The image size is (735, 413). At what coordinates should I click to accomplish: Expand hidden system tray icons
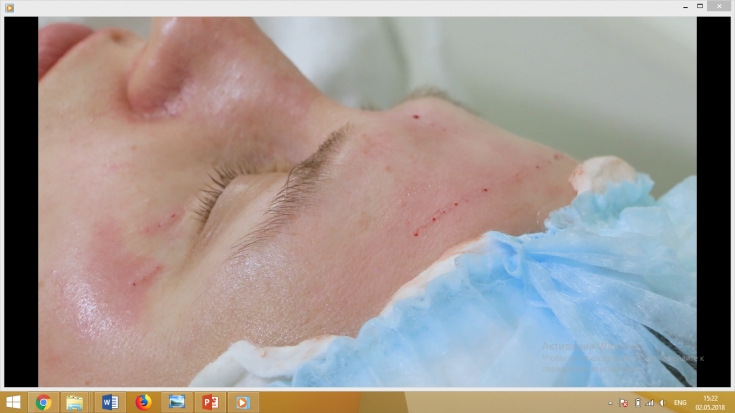tap(610, 402)
